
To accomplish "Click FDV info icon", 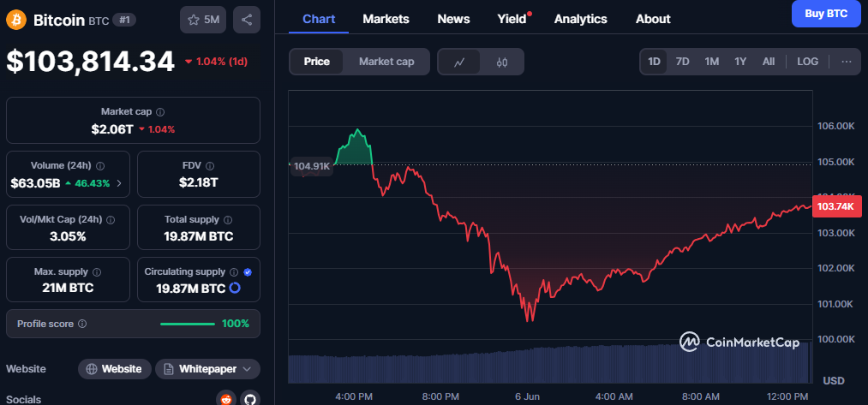I will point(210,166).
